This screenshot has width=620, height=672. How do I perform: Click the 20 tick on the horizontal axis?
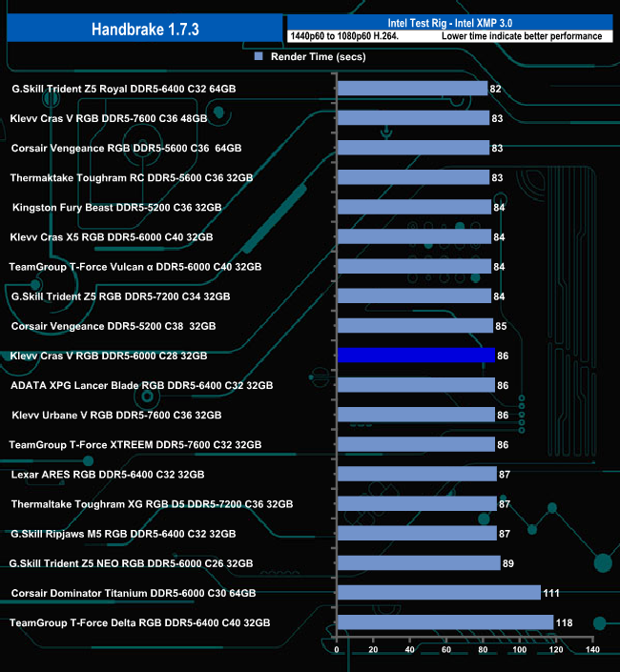pyautogui.click(x=373, y=650)
